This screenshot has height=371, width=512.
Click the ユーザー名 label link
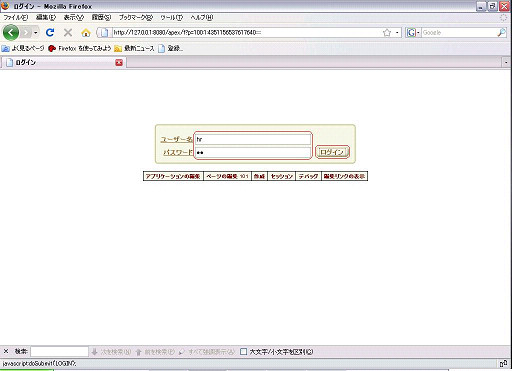pyautogui.click(x=176, y=139)
